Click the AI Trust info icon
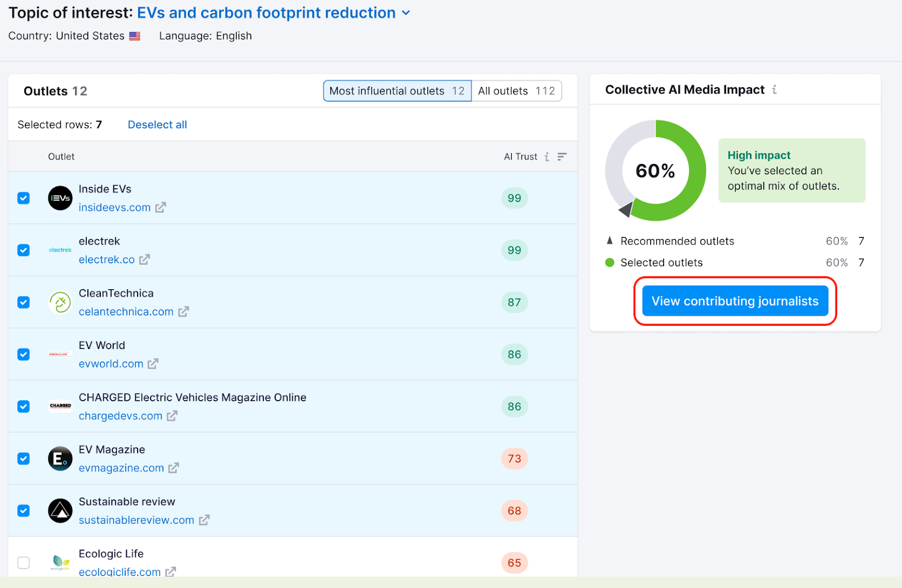This screenshot has height=588, width=902. pos(547,157)
